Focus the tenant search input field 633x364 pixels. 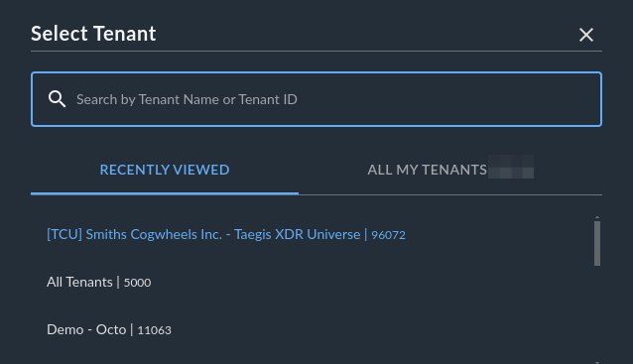point(316,99)
